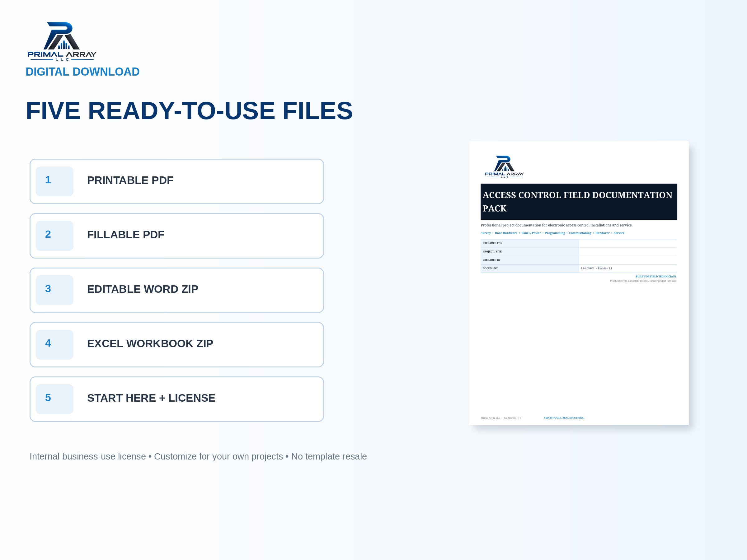Screen dimensions: 747x560
Task: Click the PROJECT / SITE value field
Action: coord(628,252)
